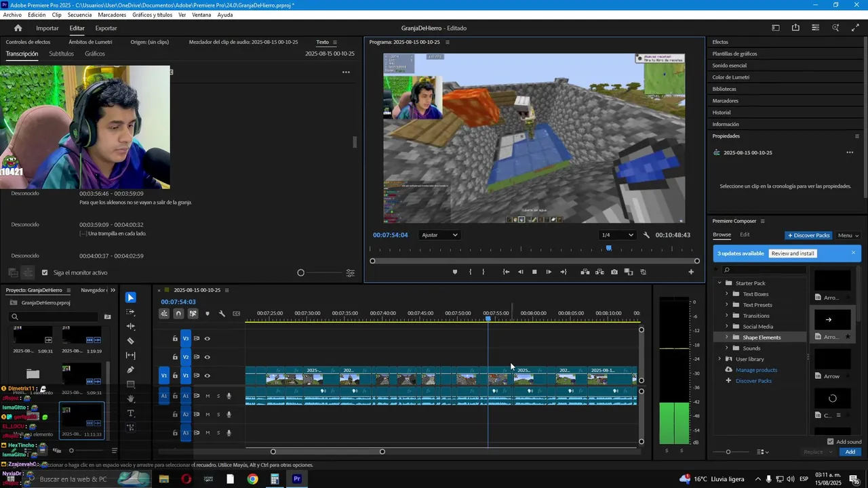This screenshot has height=488, width=868.
Task: Open the Sonido esencial panel
Action: point(729,66)
